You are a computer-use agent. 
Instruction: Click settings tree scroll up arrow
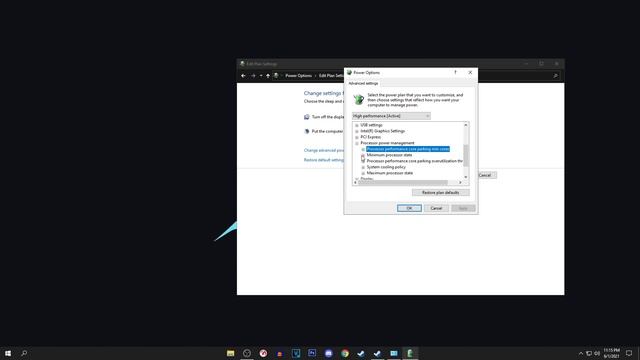(x=466, y=125)
